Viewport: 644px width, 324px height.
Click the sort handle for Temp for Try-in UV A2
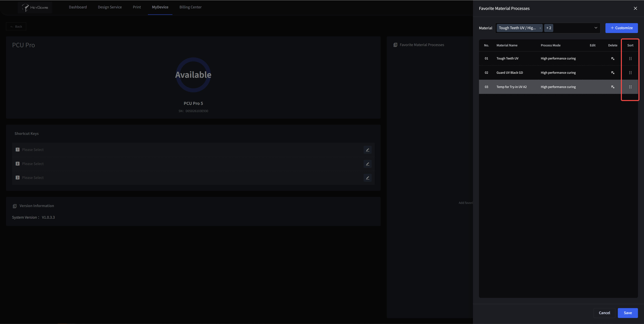[x=630, y=87]
